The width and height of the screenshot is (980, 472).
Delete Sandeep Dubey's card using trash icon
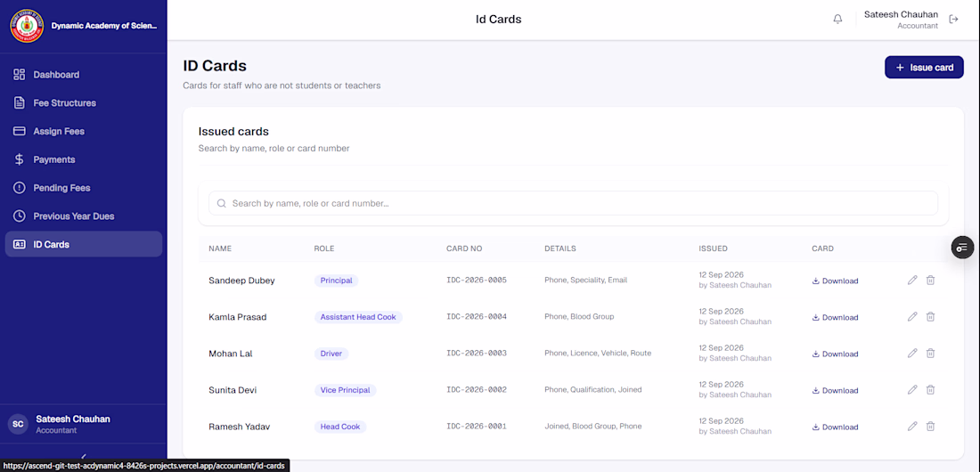(x=930, y=280)
